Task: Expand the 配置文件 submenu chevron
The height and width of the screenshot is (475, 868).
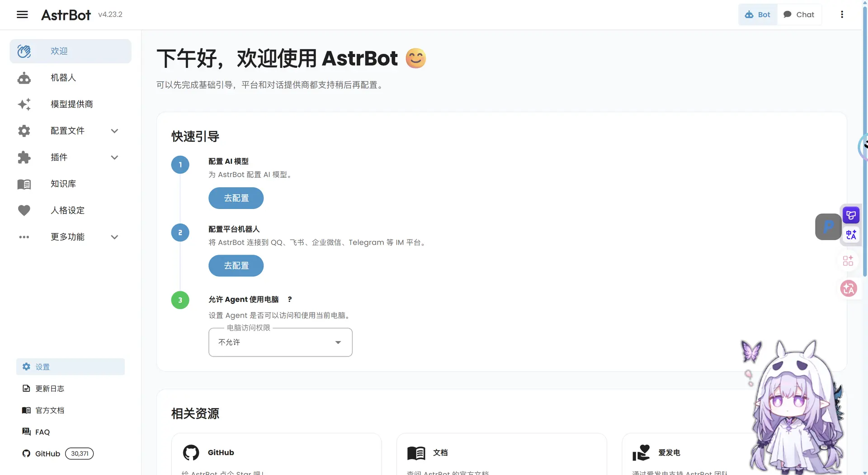Action: click(x=114, y=131)
